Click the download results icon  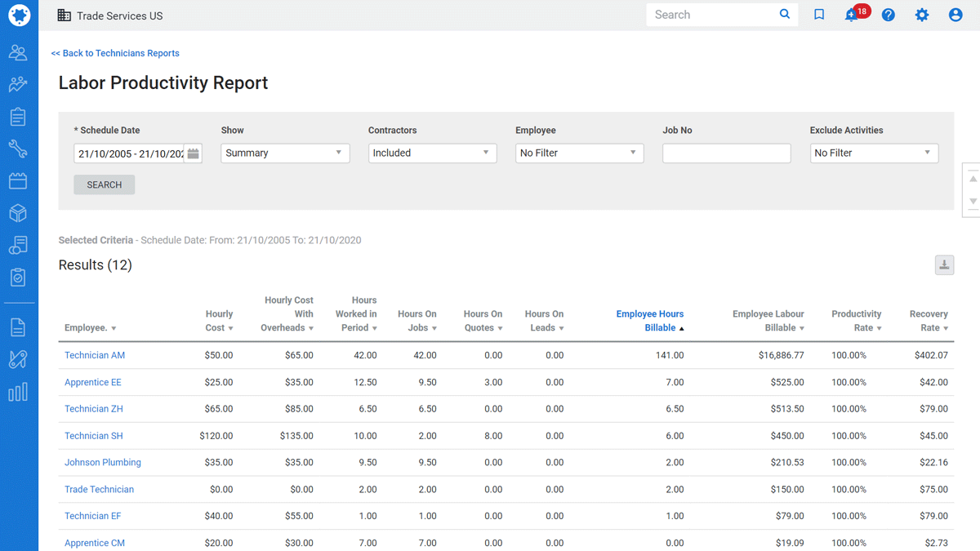[944, 265]
